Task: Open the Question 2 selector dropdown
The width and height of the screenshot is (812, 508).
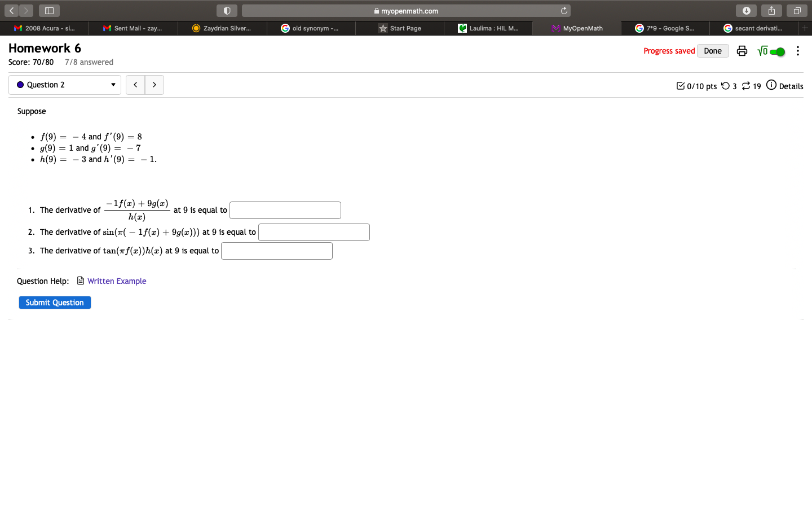Action: pos(65,85)
